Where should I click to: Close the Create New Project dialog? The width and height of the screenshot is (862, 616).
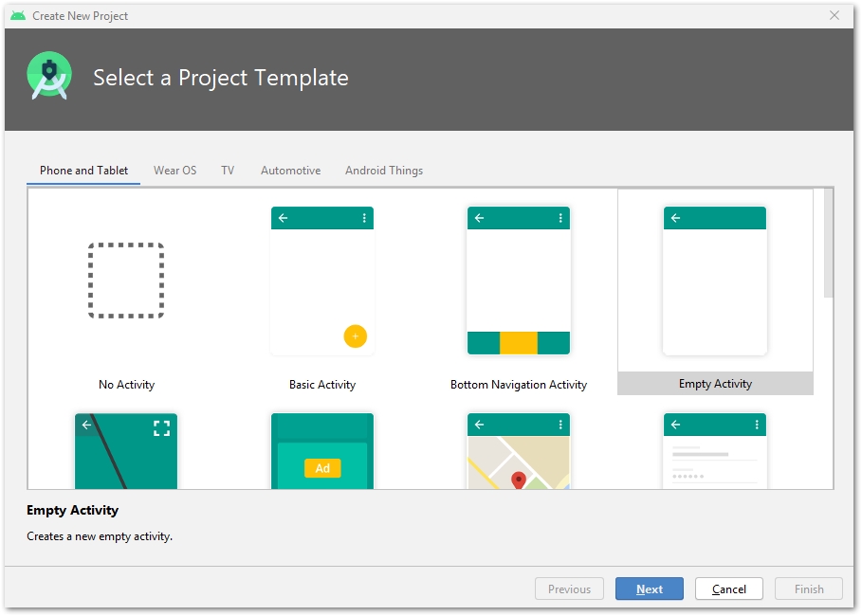tap(834, 15)
